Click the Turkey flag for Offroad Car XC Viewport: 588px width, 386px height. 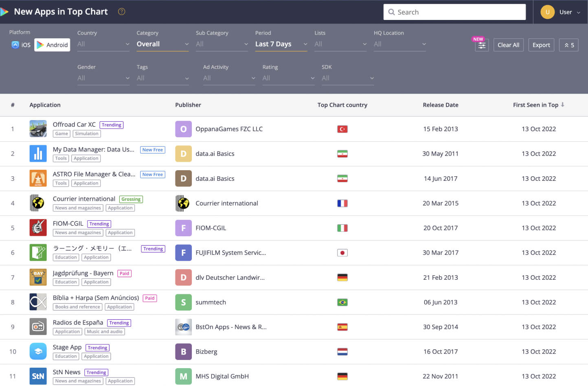click(342, 129)
